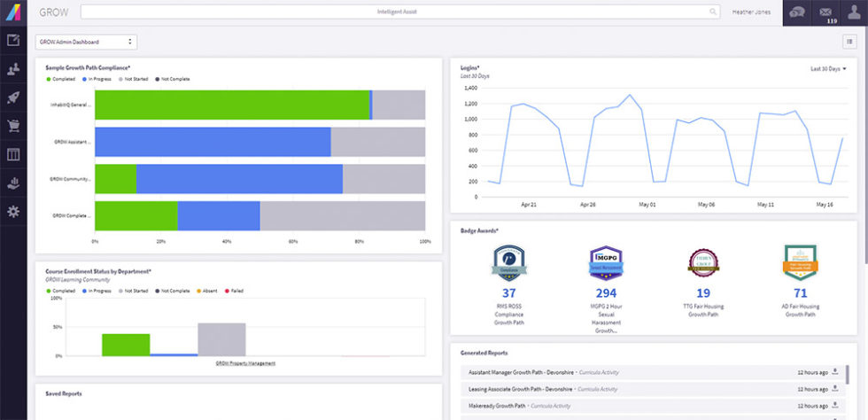Screen dimensions: 868x420
Task: Click the 19 badge count
Action: [x=703, y=293]
